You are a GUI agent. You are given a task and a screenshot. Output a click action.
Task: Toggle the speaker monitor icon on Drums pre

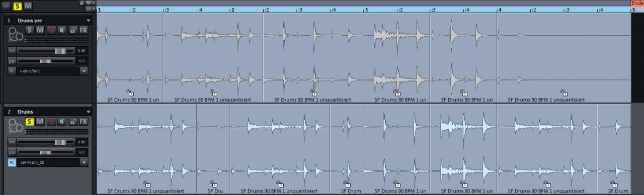tap(62, 30)
